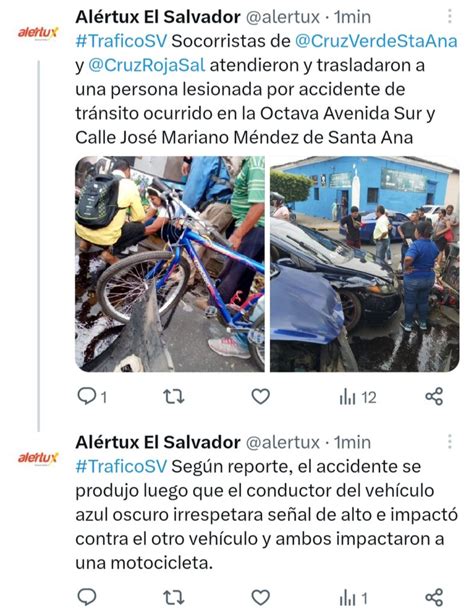474x616 pixels.
Task: Share the second tweet via share icon
Action: 434,598
